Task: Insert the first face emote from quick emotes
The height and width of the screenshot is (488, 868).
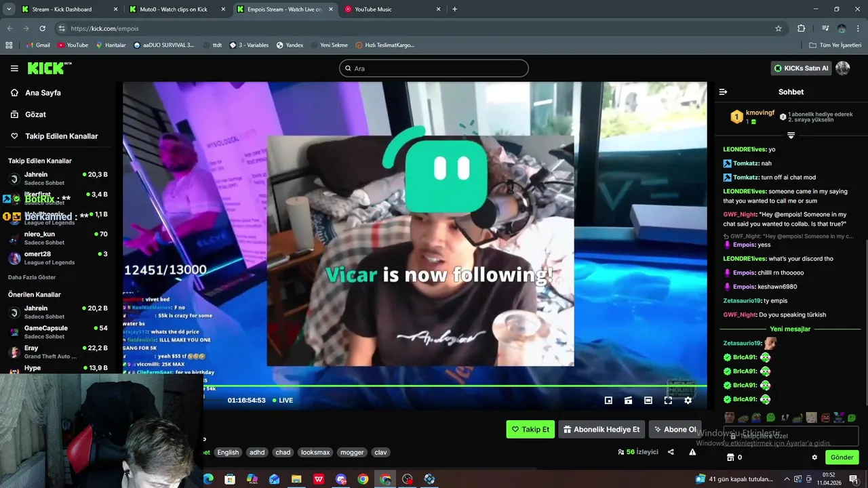Action: pyautogui.click(x=729, y=418)
